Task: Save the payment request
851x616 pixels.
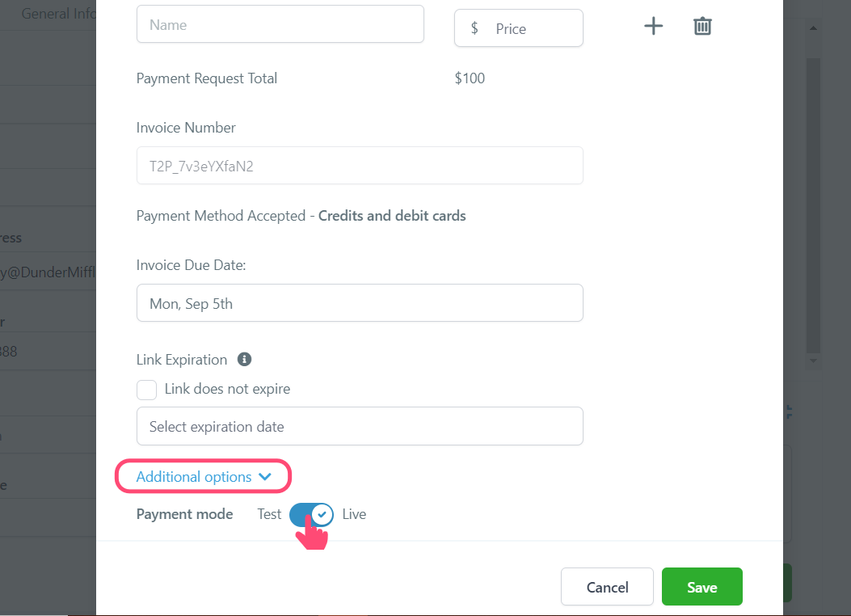Action: click(702, 587)
